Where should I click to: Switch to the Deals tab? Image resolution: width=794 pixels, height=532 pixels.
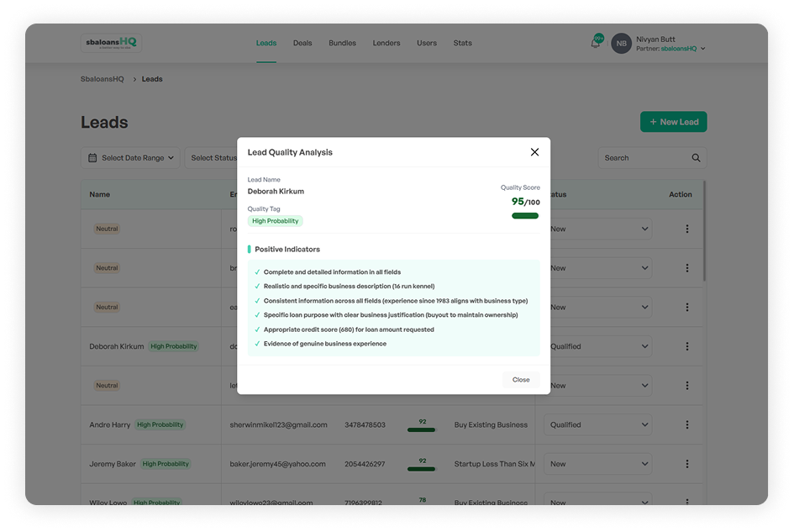coord(302,43)
